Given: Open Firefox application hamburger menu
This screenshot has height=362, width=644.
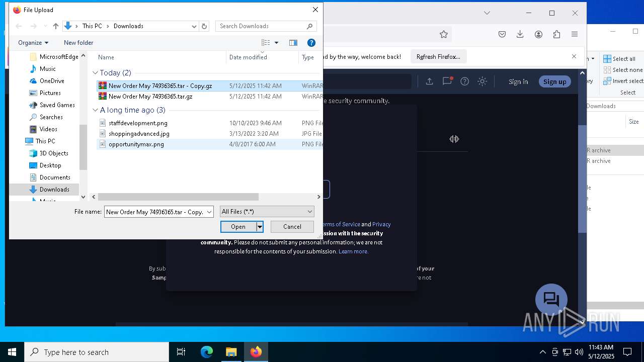Looking at the screenshot, I should click(x=575, y=34).
